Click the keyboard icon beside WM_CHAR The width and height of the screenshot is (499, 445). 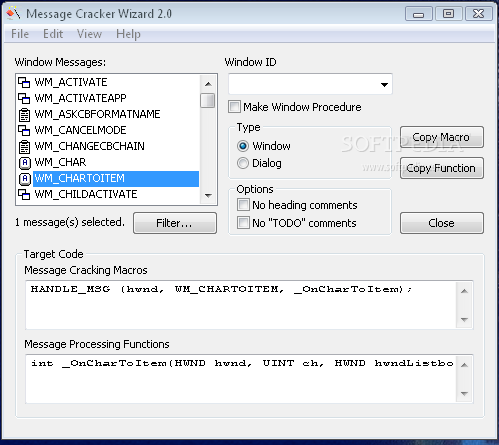24,163
